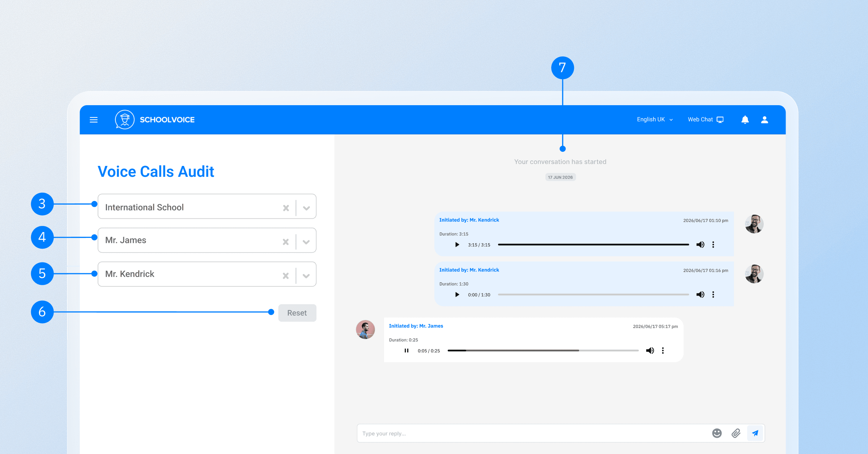
Task: Click timestamp 2026/06/17 01:16 pm
Action: point(706,270)
